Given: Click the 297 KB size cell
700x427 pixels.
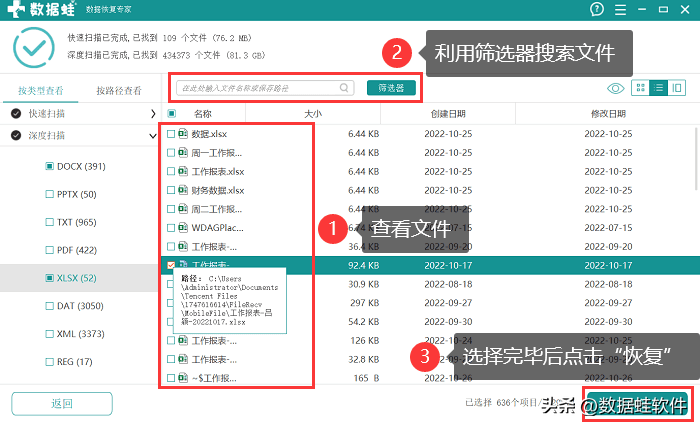Looking at the screenshot, I should [364, 303].
